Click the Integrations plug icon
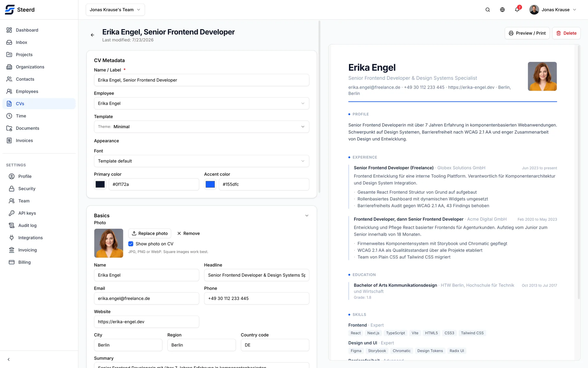The height and width of the screenshot is (368, 588). (x=12, y=238)
